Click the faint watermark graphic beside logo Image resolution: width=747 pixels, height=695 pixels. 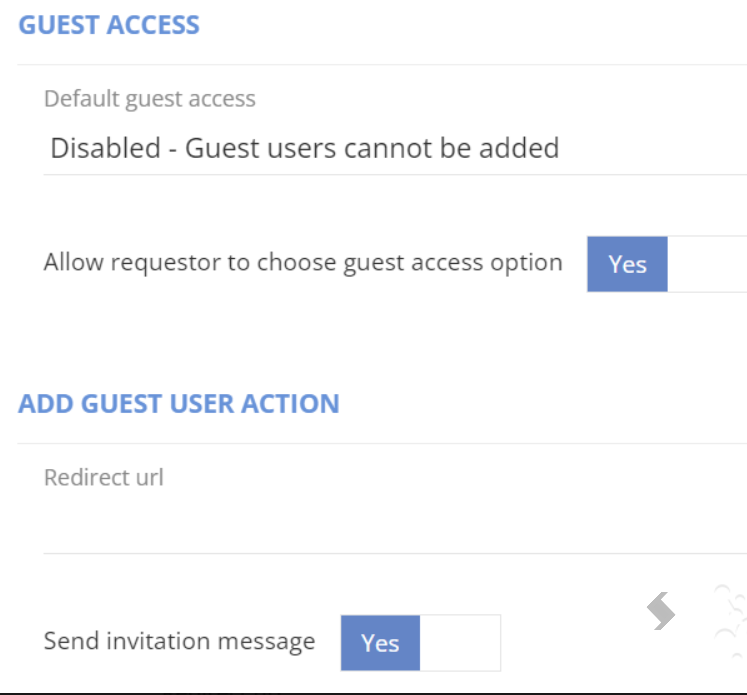point(730,621)
